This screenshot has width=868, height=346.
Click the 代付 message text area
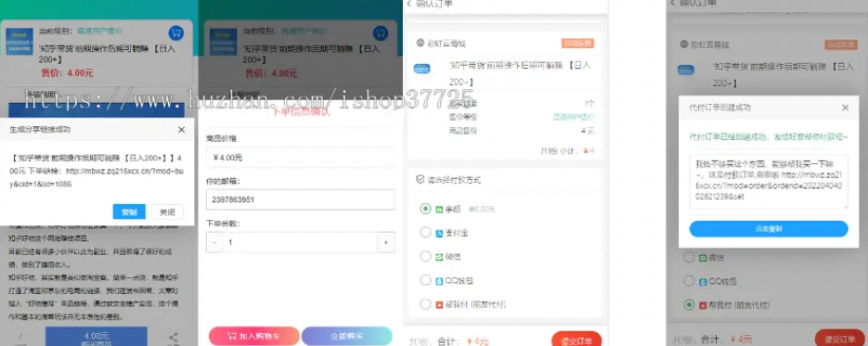(769, 182)
